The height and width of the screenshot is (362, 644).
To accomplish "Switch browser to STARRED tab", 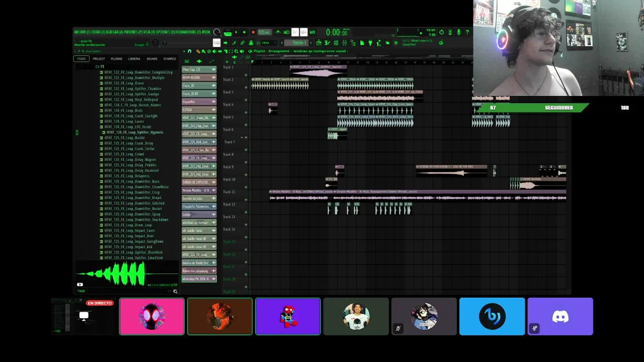I will [170, 59].
